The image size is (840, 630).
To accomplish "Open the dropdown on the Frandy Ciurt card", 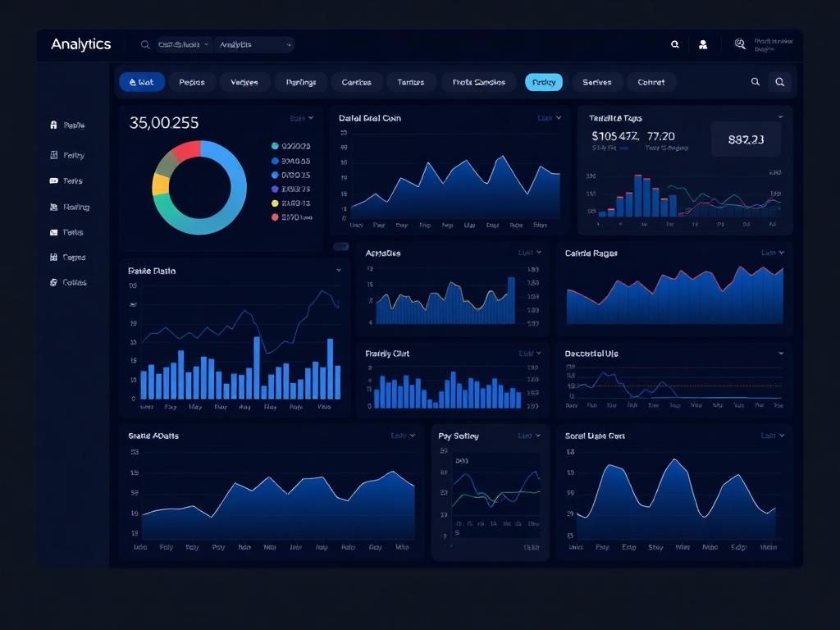I will [x=530, y=354].
